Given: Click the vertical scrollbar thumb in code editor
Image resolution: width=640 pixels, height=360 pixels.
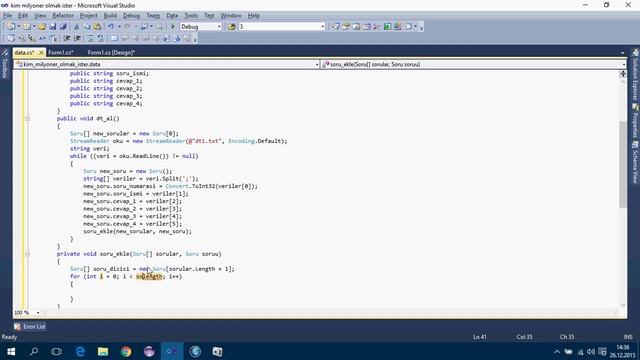Looking at the screenshot, I should coord(623,164).
